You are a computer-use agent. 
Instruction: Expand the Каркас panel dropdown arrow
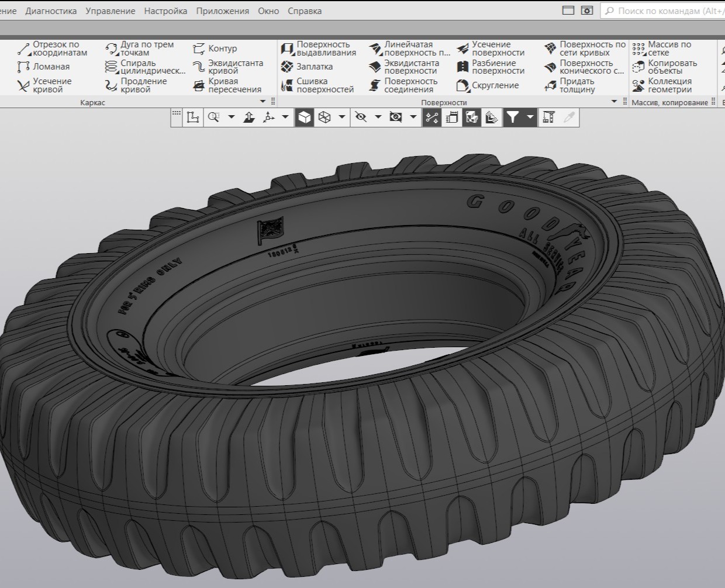click(263, 102)
